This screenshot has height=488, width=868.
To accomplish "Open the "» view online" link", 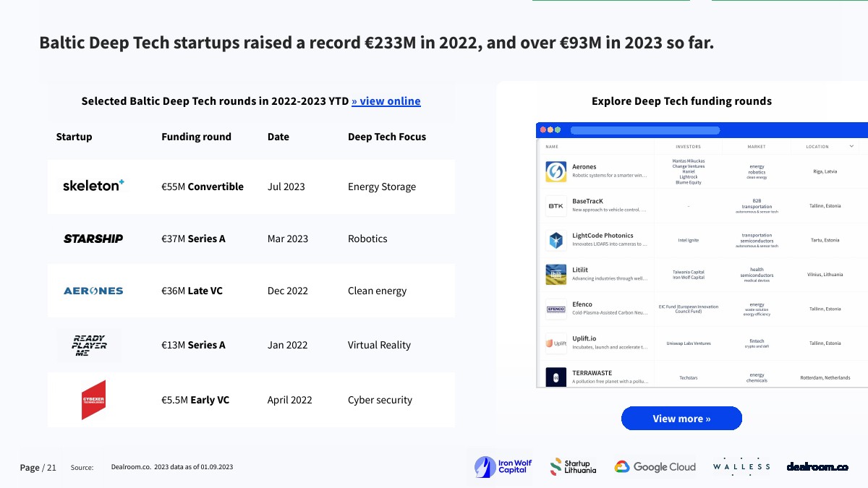I will [x=386, y=101].
